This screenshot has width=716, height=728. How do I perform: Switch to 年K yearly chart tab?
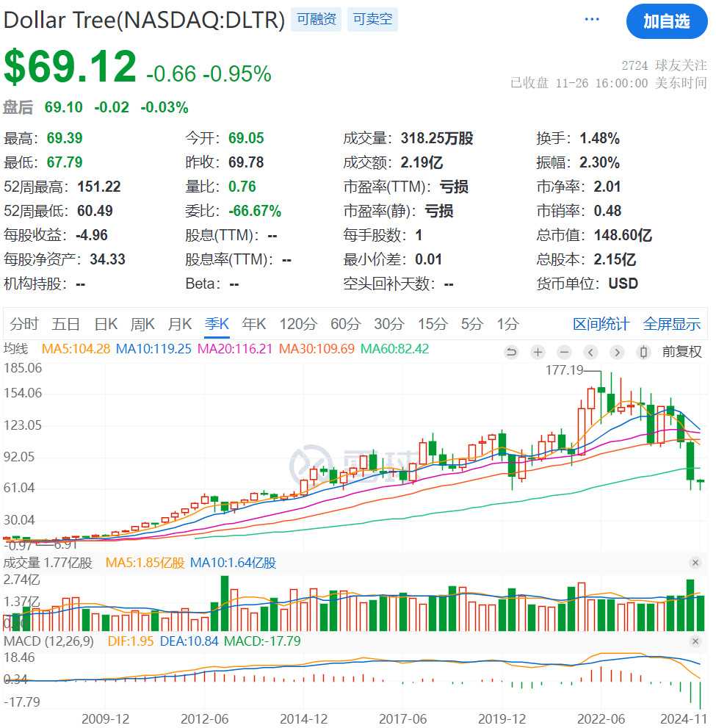click(254, 324)
